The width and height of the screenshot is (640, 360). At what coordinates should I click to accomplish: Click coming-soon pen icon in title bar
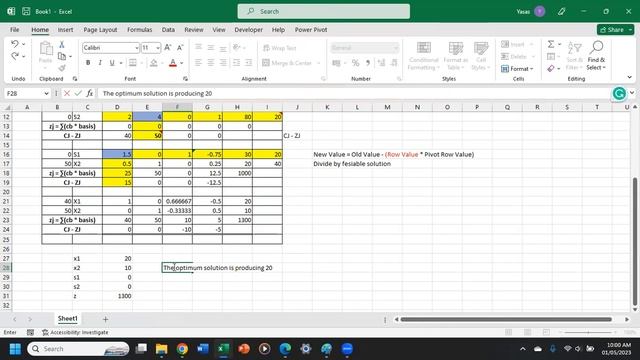(562, 11)
